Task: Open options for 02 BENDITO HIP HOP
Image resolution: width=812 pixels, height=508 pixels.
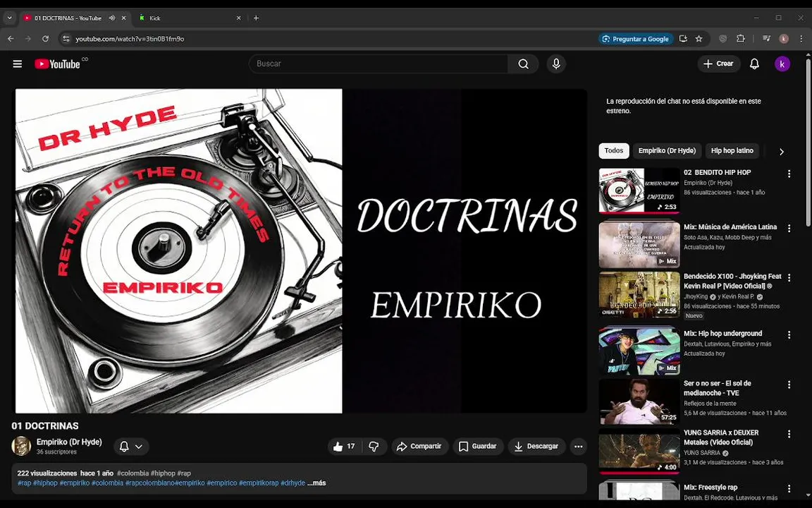Action: pyautogui.click(x=789, y=174)
